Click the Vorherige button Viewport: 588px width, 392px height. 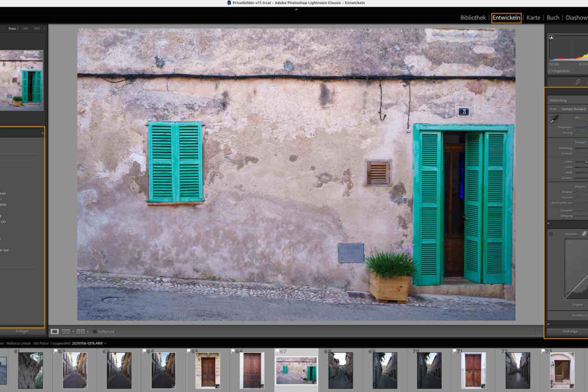point(569,332)
